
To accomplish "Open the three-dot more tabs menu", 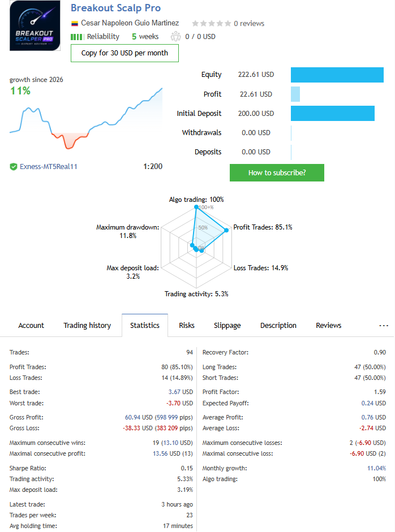I will [384, 326].
